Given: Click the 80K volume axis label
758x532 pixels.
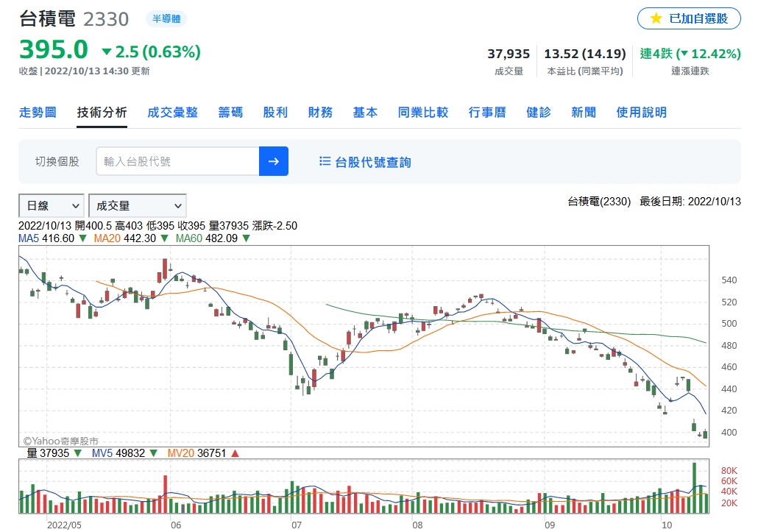Looking at the screenshot, I should point(729,471).
